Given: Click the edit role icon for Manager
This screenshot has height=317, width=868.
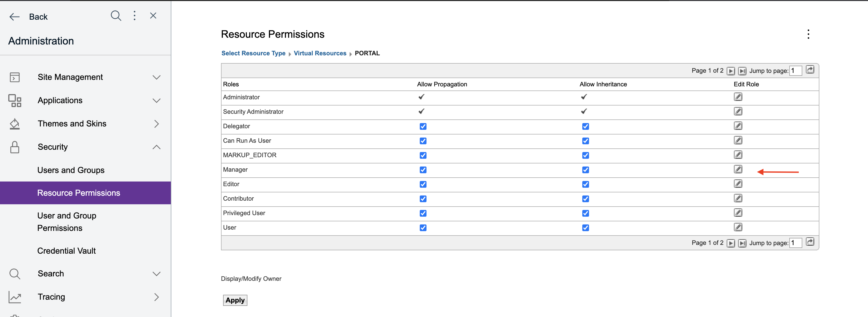Looking at the screenshot, I should tap(738, 169).
